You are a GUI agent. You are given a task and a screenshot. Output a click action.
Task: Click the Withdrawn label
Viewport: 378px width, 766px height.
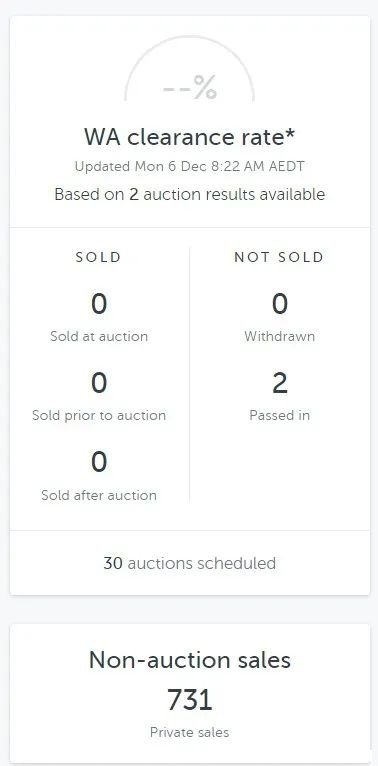click(279, 336)
